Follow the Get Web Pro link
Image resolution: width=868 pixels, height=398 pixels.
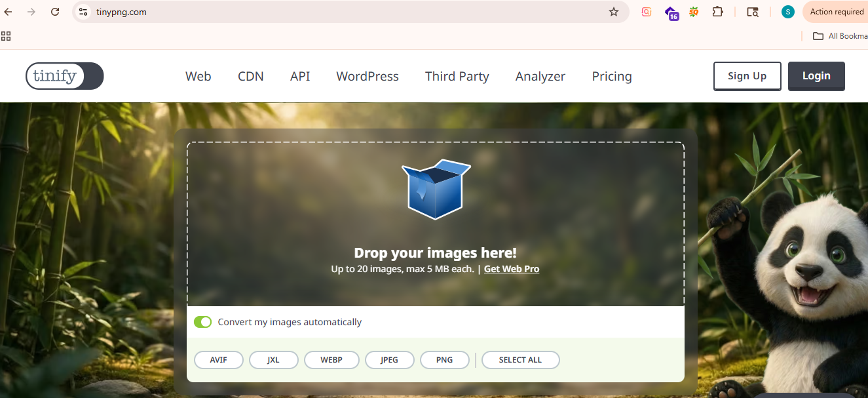pyautogui.click(x=512, y=269)
